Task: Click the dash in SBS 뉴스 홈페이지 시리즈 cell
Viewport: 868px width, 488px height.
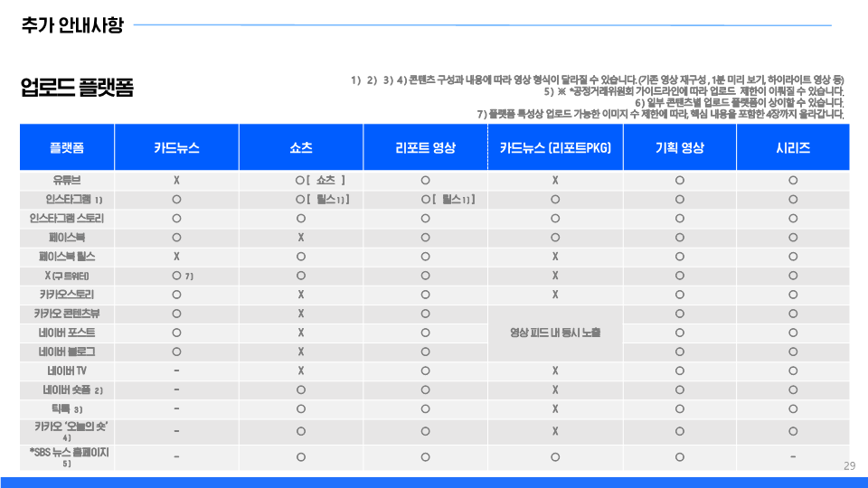Action: click(x=793, y=457)
